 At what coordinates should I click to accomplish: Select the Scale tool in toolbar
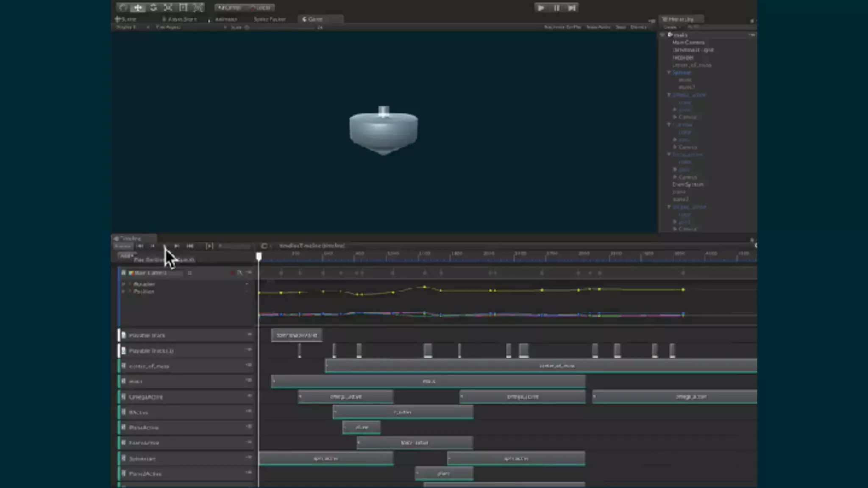168,8
